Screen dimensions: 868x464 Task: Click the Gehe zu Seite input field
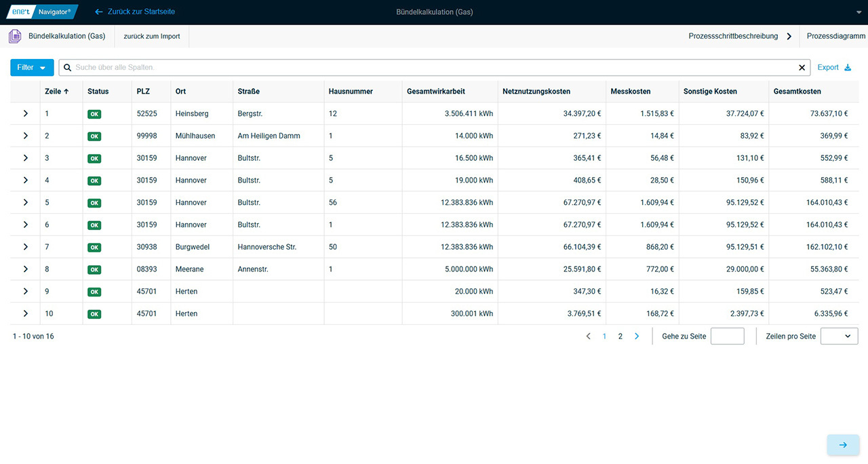[x=727, y=336]
